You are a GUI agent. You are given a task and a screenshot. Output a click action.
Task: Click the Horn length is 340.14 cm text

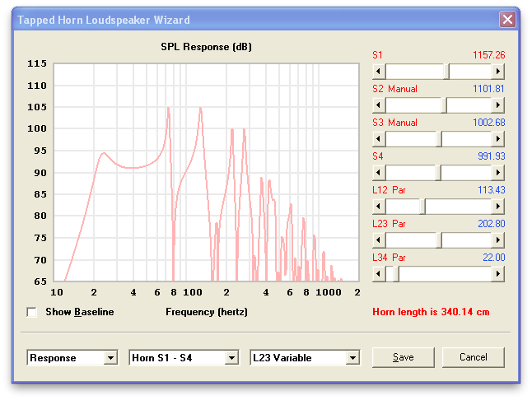pyautogui.click(x=431, y=312)
